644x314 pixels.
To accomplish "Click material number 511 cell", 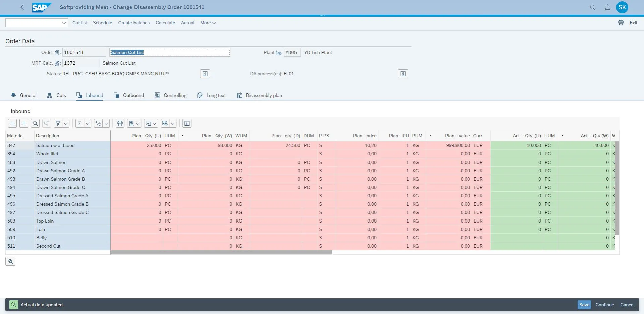I will click(20, 246).
